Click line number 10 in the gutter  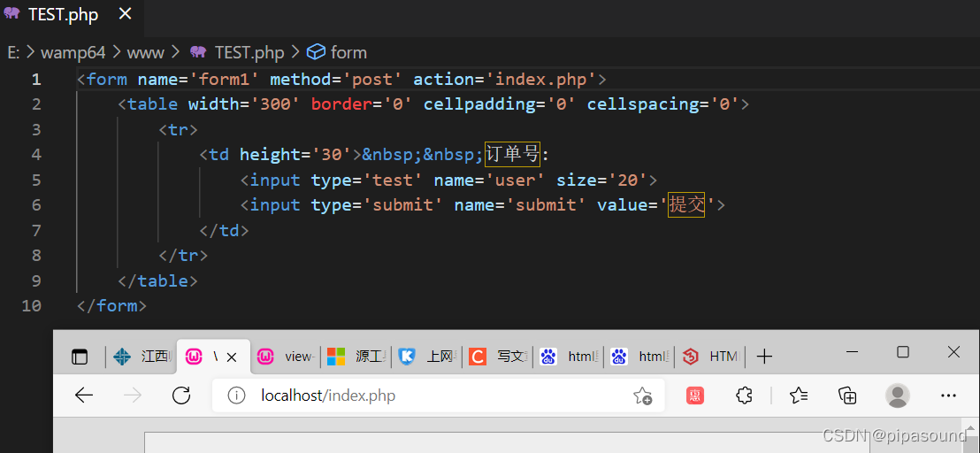[31, 305]
